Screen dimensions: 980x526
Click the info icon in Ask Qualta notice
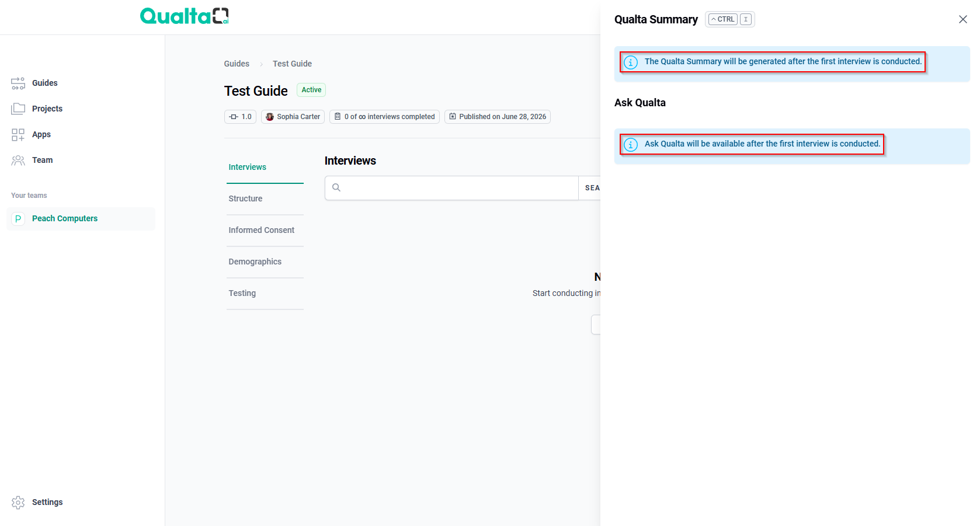(x=631, y=145)
